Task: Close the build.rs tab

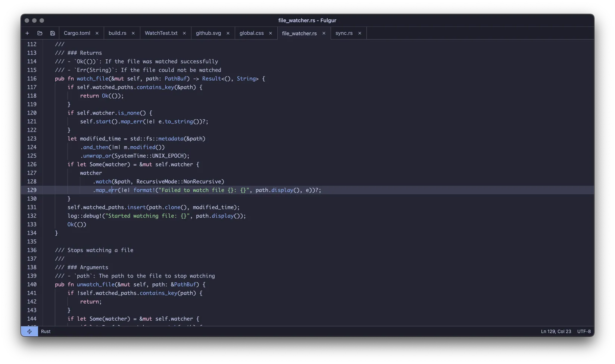Action: pyautogui.click(x=133, y=33)
